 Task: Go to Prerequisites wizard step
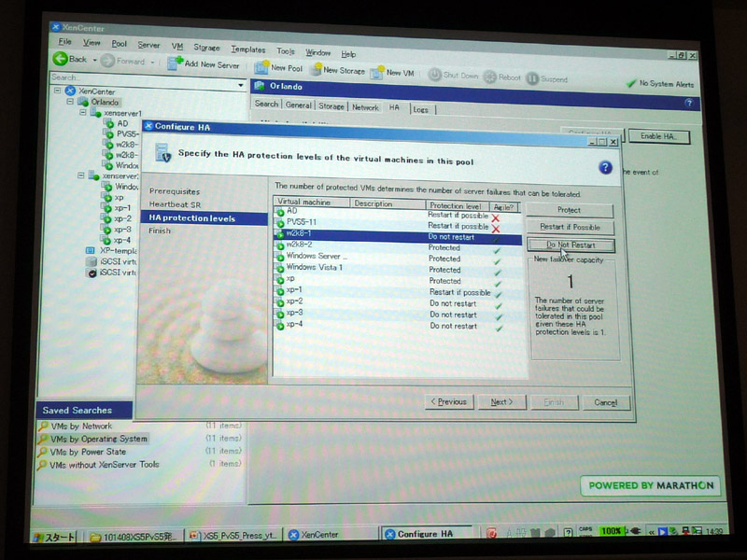[x=175, y=191]
